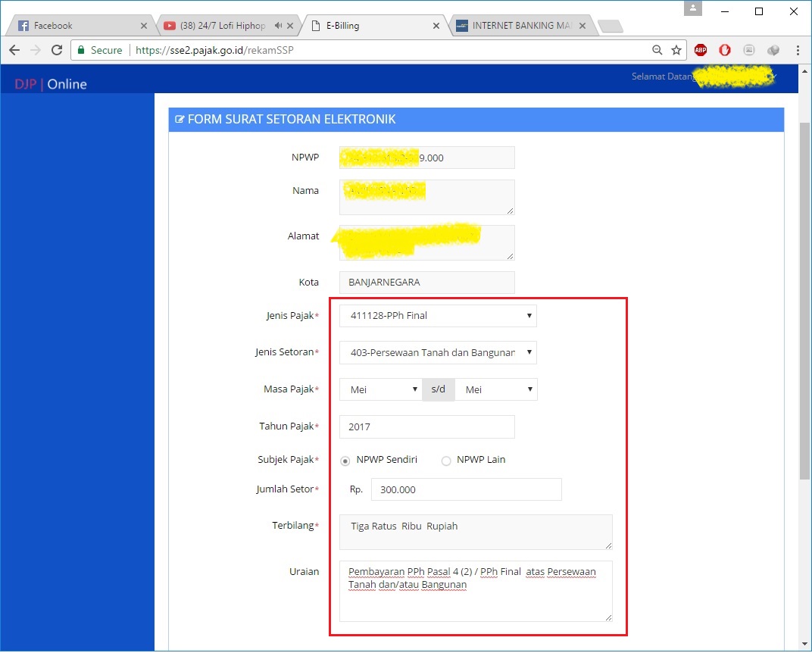Open the zoom magnifier in address bar
Screen dimensions: 812x653
click(x=657, y=50)
